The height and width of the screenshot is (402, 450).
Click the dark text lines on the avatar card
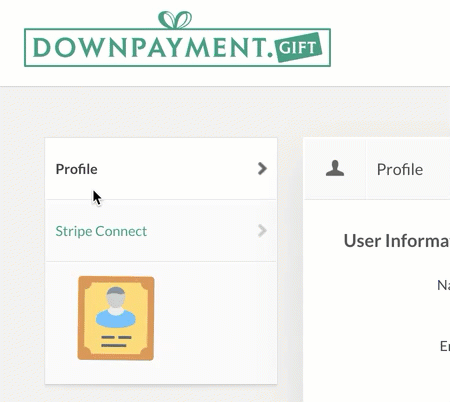click(x=116, y=342)
